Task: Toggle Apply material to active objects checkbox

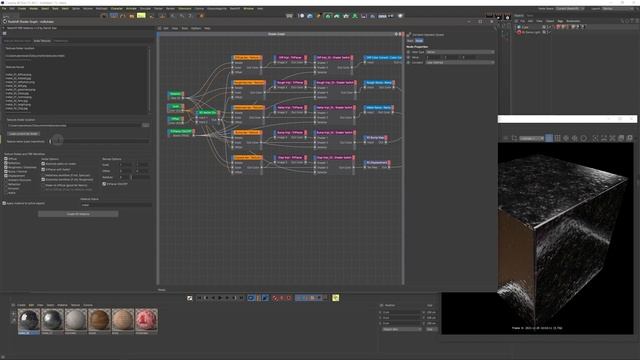Action: [4, 203]
